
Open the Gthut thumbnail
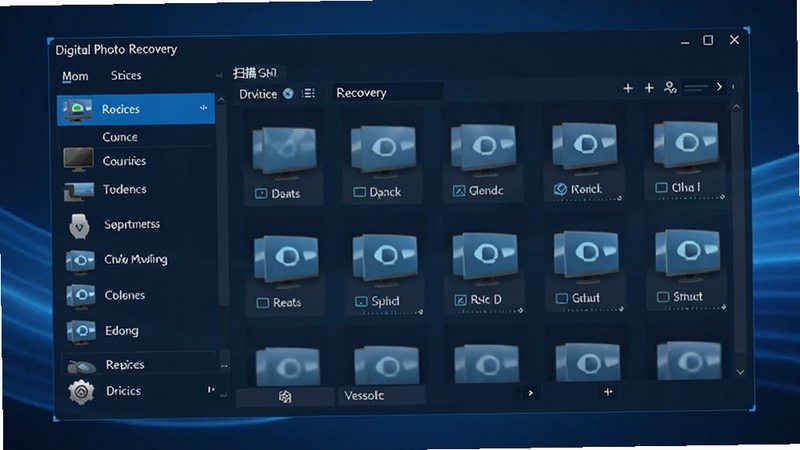click(586, 258)
